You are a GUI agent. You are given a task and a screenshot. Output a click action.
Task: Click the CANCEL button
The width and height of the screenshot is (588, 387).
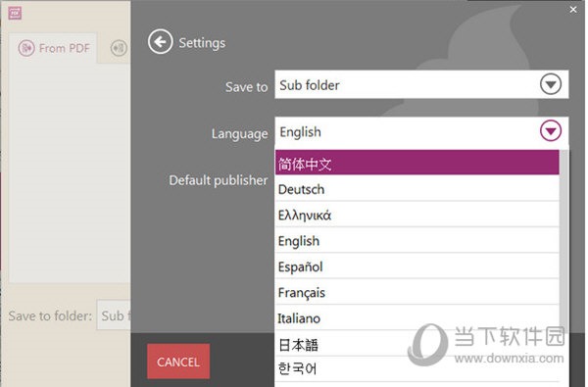178,362
